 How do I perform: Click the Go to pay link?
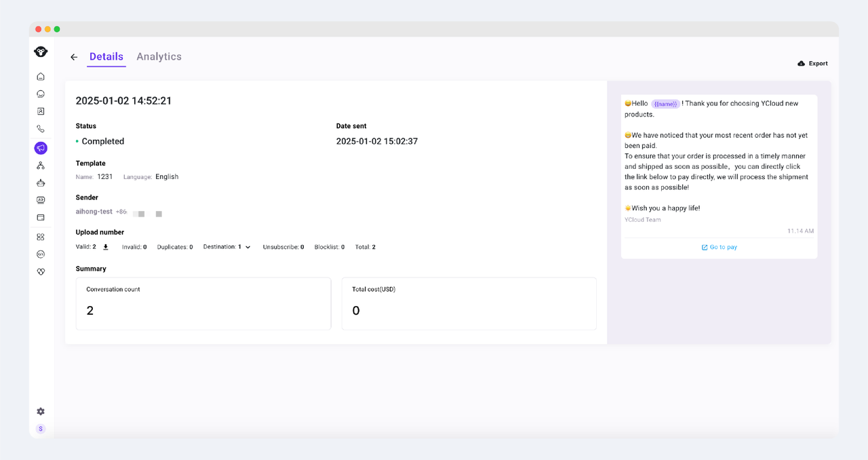pos(719,248)
